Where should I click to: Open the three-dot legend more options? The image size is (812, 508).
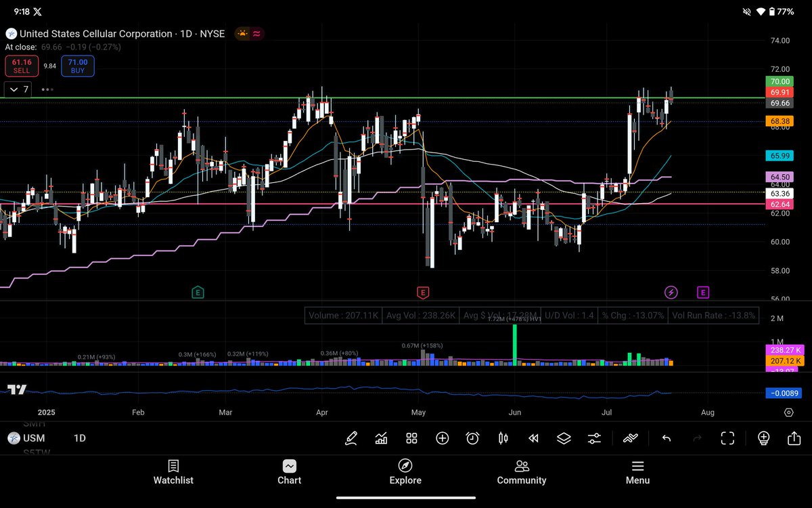tap(47, 89)
